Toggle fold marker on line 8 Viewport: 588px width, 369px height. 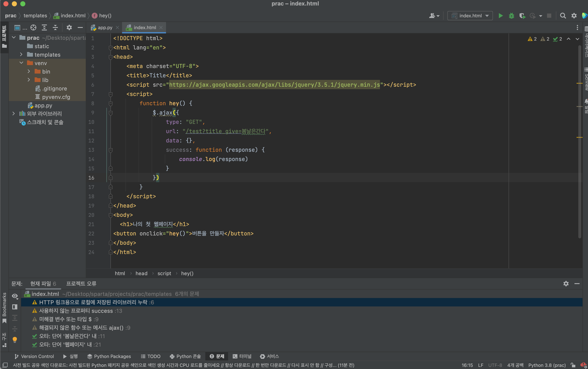[110, 104]
